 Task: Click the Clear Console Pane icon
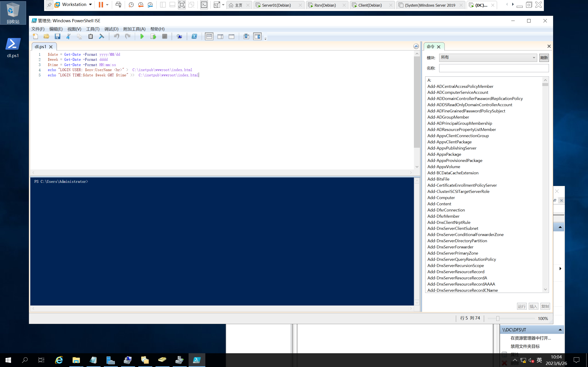click(x=102, y=36)
